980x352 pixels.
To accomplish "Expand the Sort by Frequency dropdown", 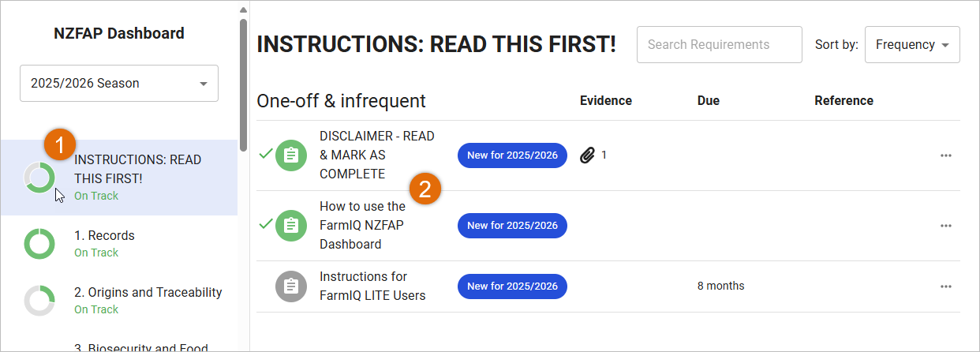I will point(912,45).
